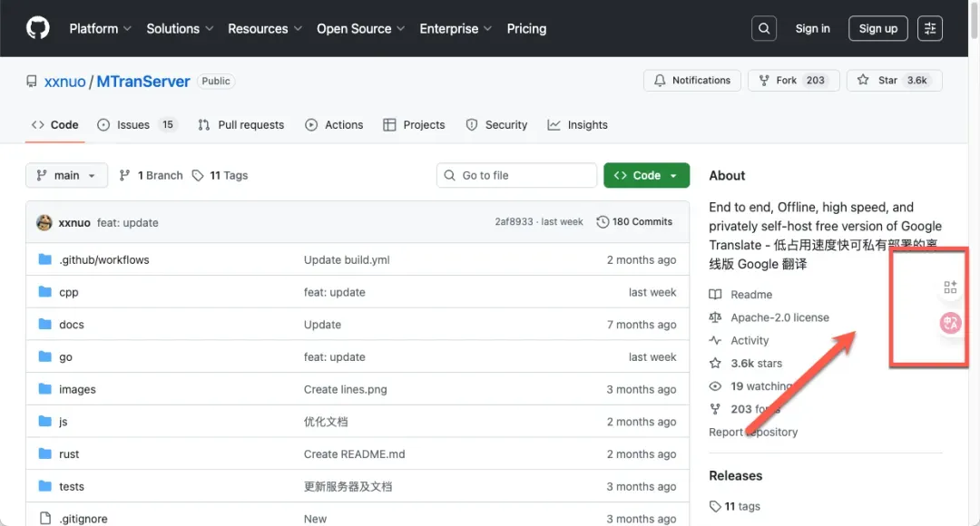
Task: Open the .github/workflows folder
Action: click(103, 259)
